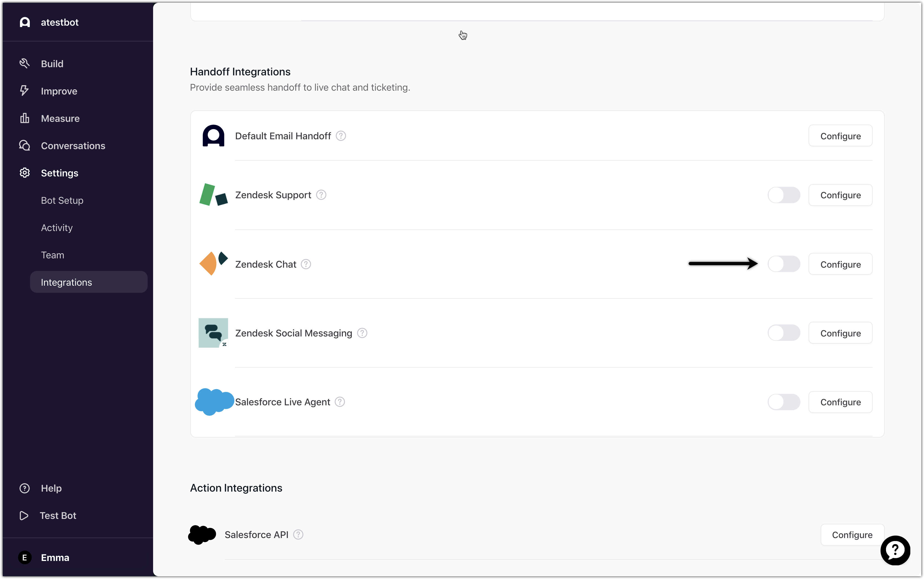Click the Salesforce API question mark icon
Viewport: 924px width, 579px height.
click(298, 534)
